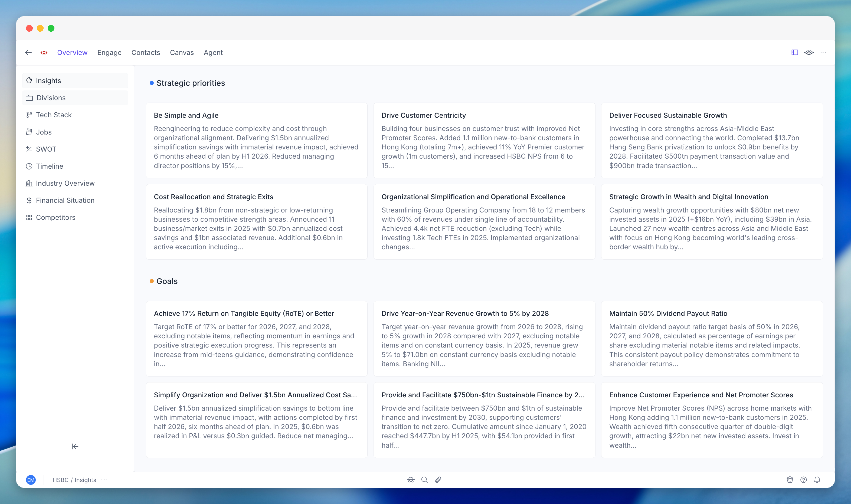Open the top-right more options menu

[823, 52]
